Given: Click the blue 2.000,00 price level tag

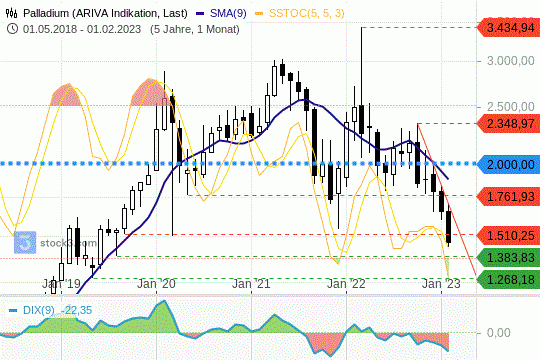Looking at the screenshot, I should click(x=509, y=164).
